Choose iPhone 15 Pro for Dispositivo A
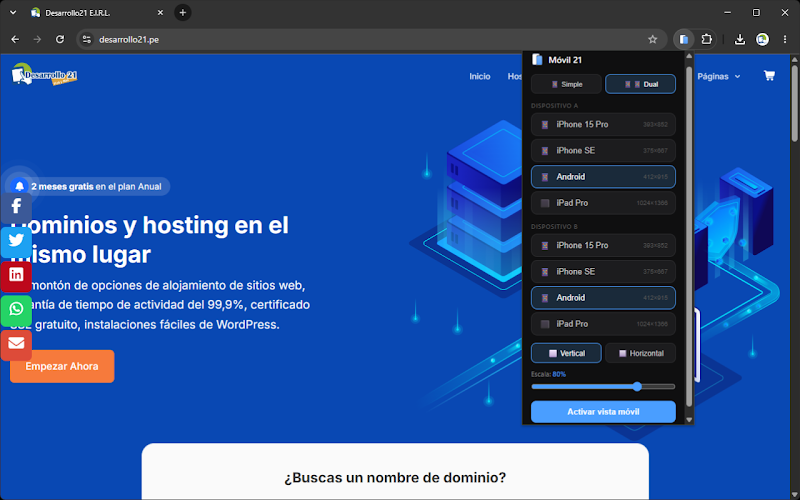This screenshot has height=500, width=800. pos(603,124)
